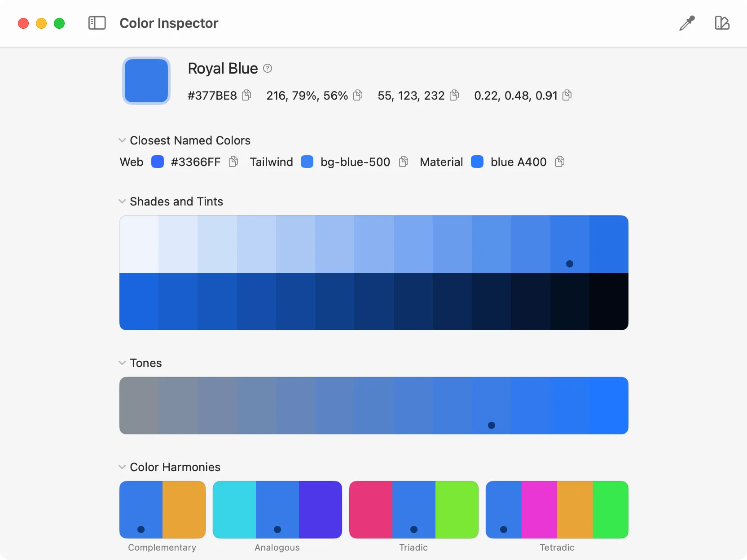Choose the magenta swatch in Tetradic harmony
The width and height of the screenshot is (747, 560).
[539, 509]
